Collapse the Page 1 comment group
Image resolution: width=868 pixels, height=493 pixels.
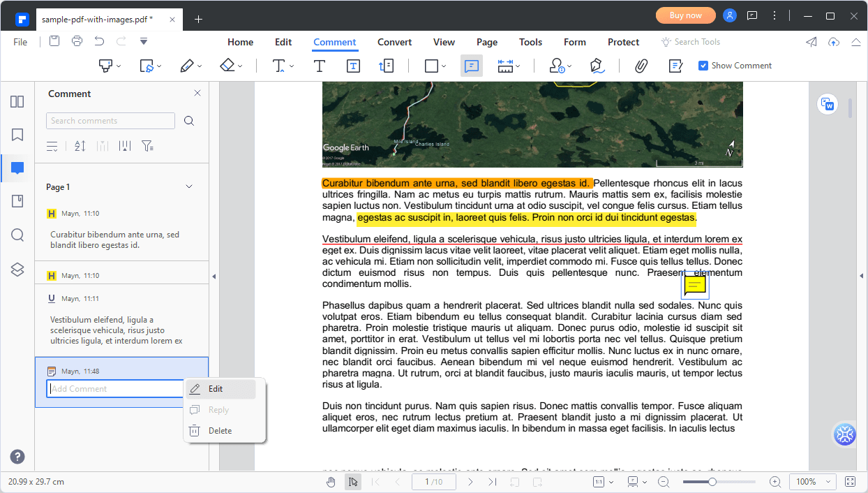coord(188,186)
